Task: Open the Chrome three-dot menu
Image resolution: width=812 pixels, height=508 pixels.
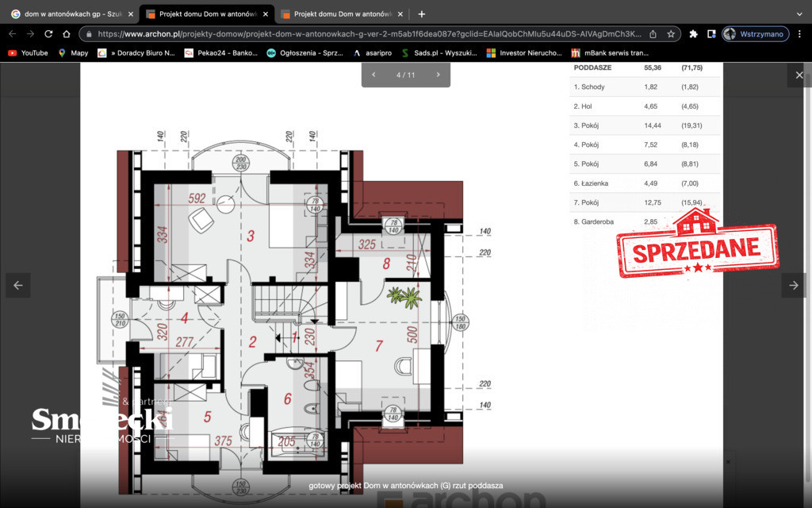Action: pyautogui.click(x=799, y=34)
